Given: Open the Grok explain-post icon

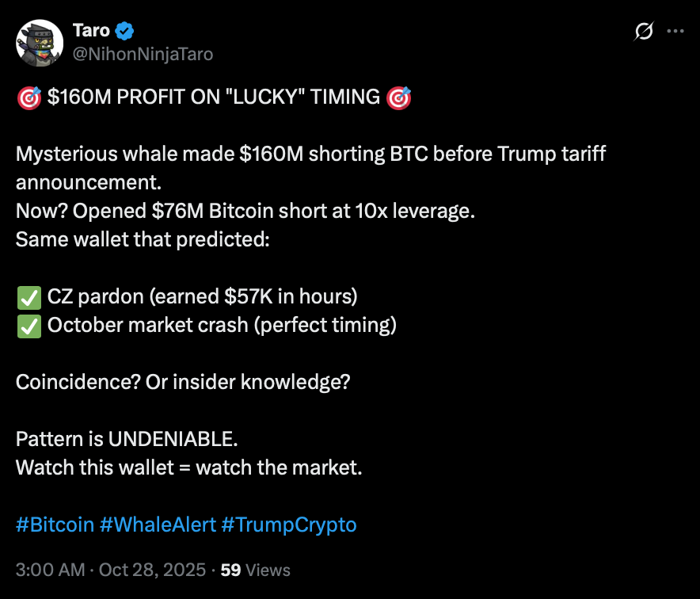Looking at the screenshot, I should click(644, 32).
